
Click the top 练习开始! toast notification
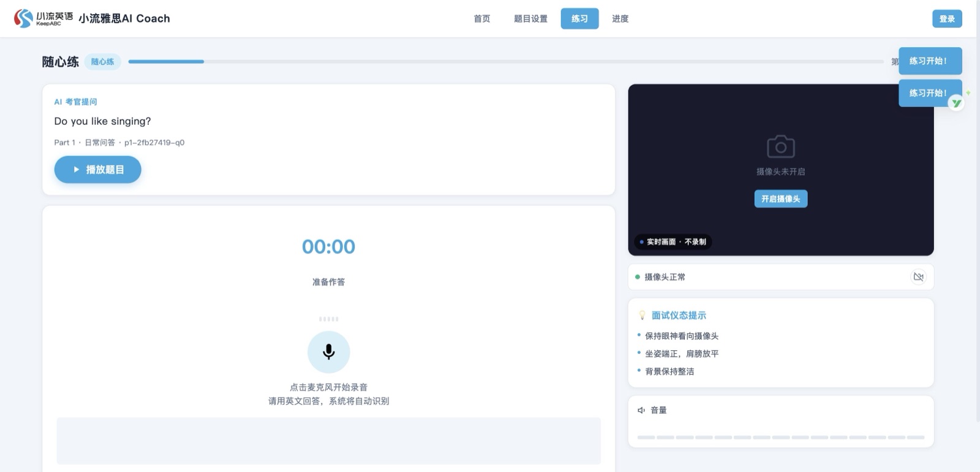click(x=930, y=61)
